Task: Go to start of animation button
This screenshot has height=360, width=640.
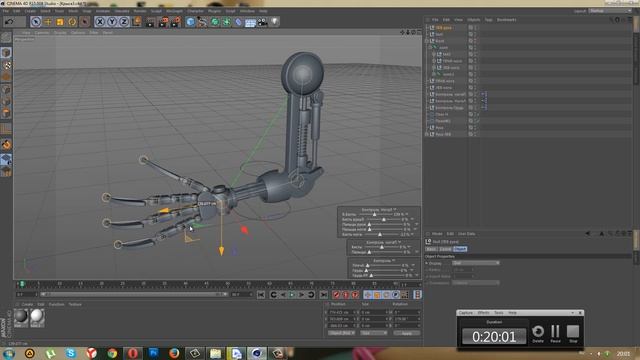Action: [261, 295]
